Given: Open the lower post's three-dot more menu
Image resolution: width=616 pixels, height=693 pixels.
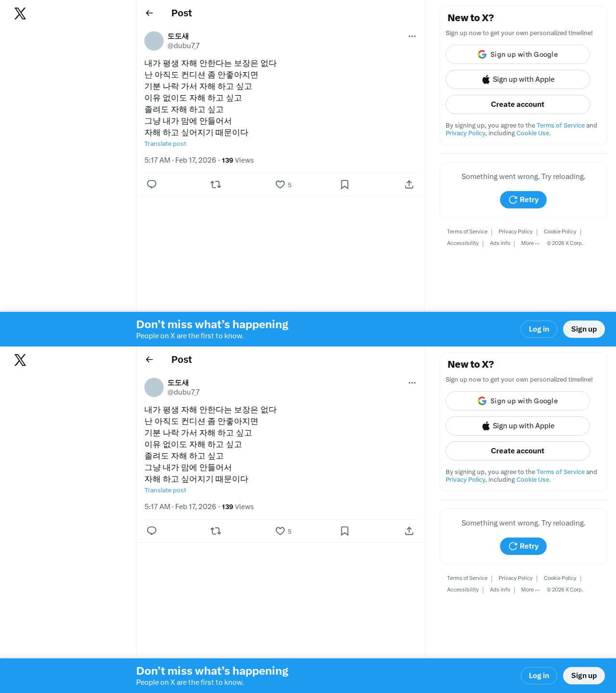Looking at the screenshot, I should pyautogui.click(x=412, y=383).
